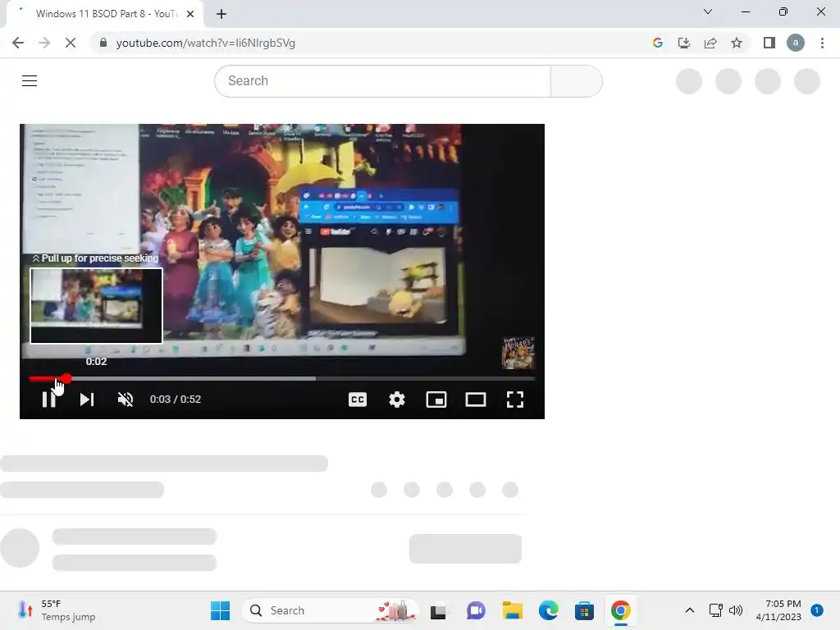Viewport: 840px width, 630px height.
Task: Close the Windows 11 BSOD Part 8 tab
Action: tap(190, 14)
